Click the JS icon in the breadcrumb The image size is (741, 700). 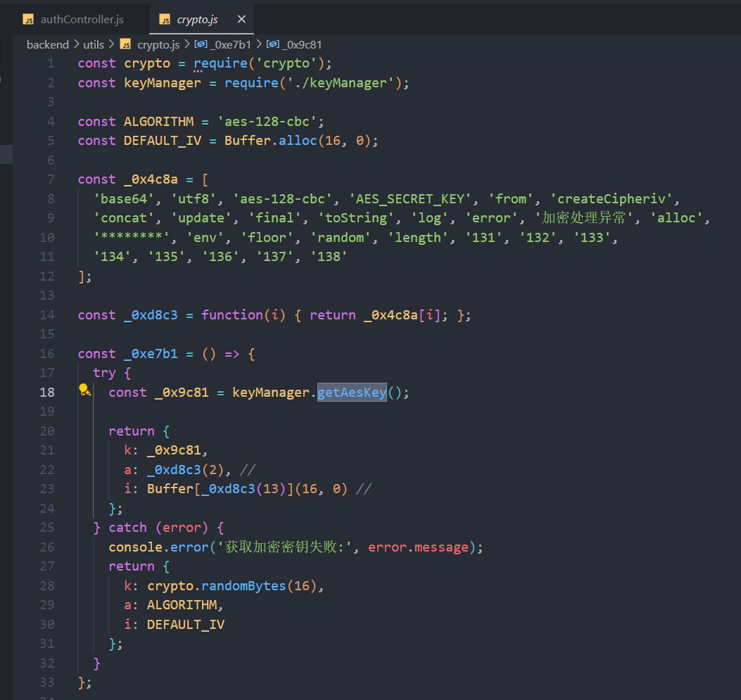125,44
